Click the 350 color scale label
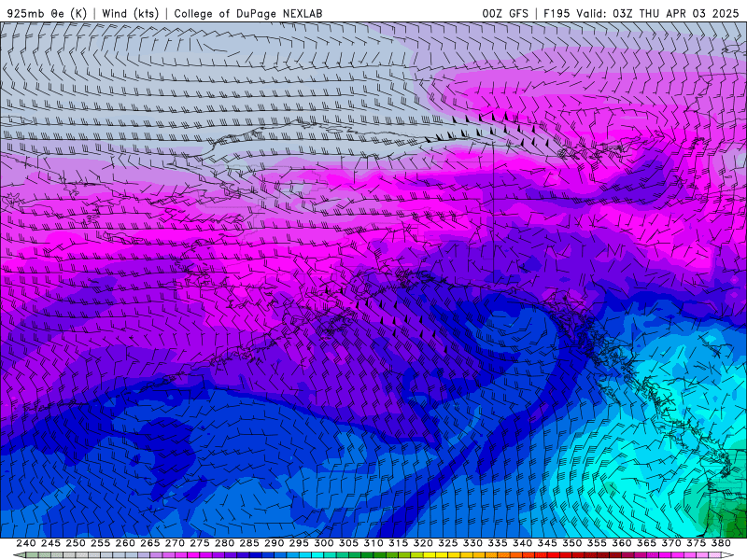 [572, 543]
